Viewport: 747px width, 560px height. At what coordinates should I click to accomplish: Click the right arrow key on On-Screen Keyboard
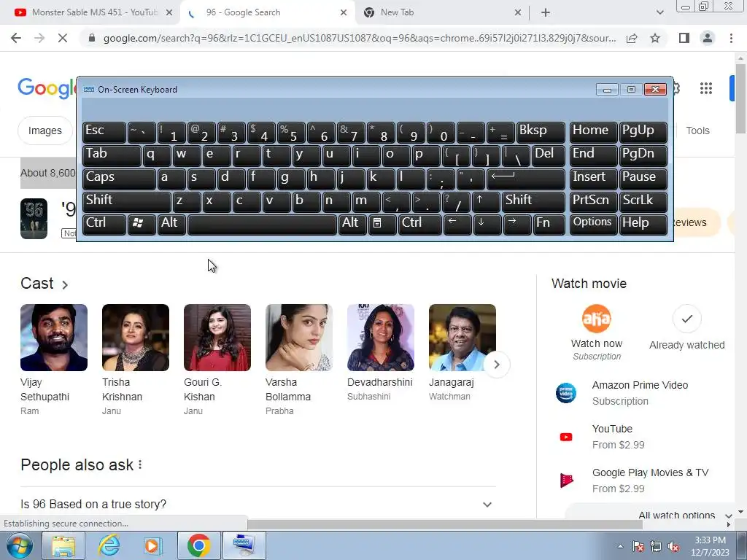pyautogui.click(x=516, y=224)
